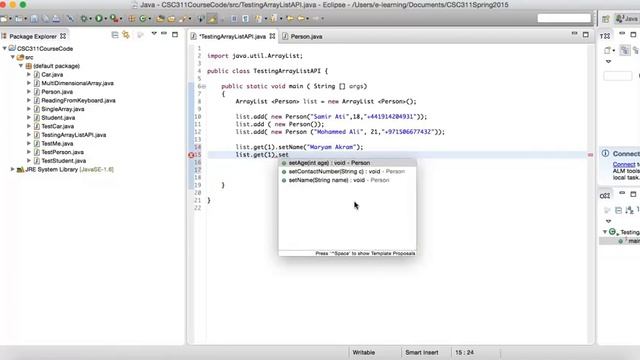Select Student.java file
Viewport: 640px width, 360px height.
58,118
